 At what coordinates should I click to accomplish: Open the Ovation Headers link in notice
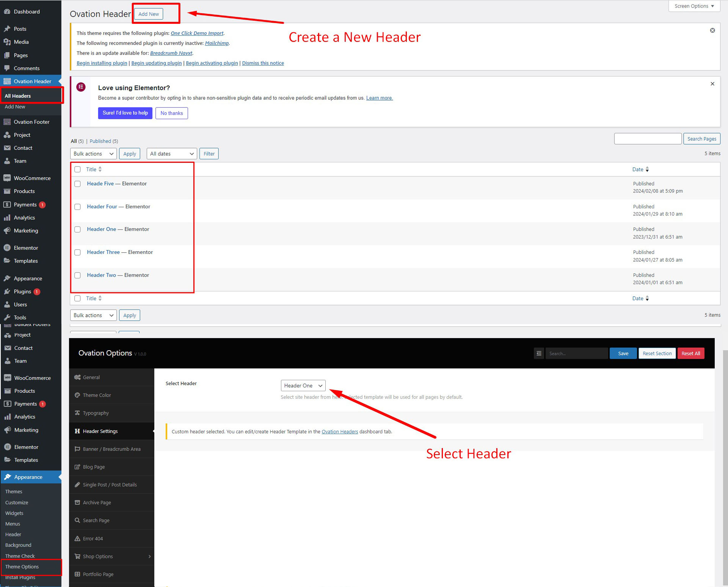340,431
